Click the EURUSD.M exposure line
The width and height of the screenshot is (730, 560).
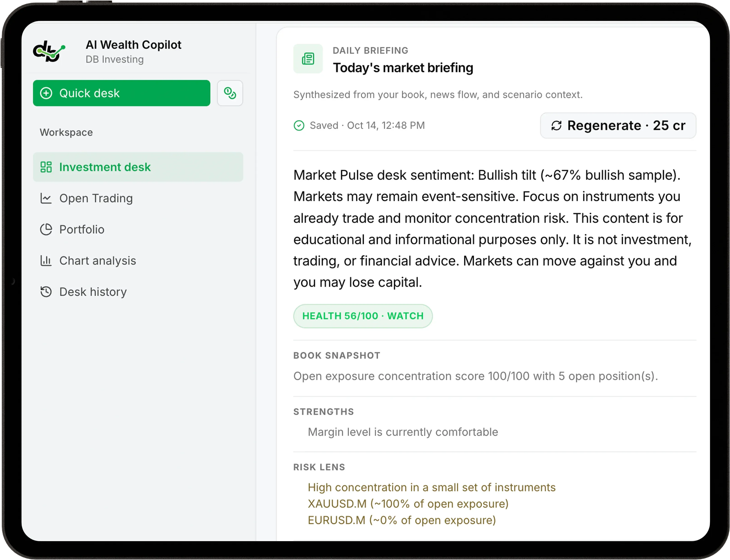click(x=402, y=520)
